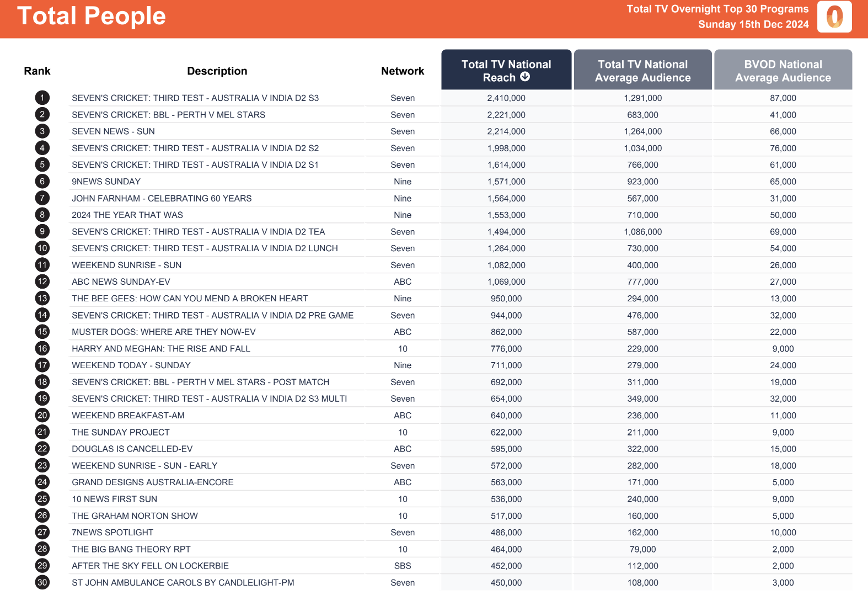Click the Rank column heading
The image size is (868, 606).
click(x=37, y=71)
